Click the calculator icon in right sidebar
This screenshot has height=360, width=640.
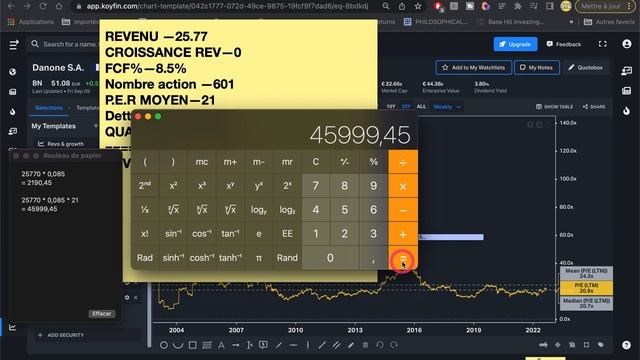click(x=627, y=91)
